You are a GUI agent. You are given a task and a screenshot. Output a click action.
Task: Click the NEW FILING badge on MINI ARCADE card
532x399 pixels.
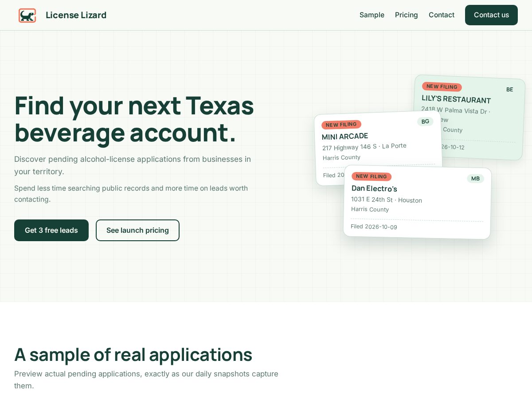[x=341, y=125]
